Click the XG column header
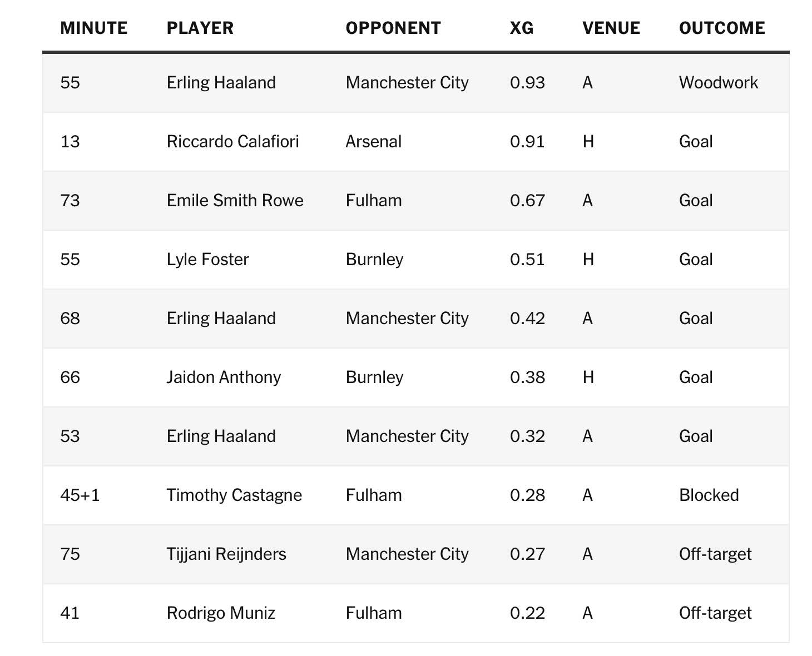The image size is (812, 656). [x=521, y=28]
